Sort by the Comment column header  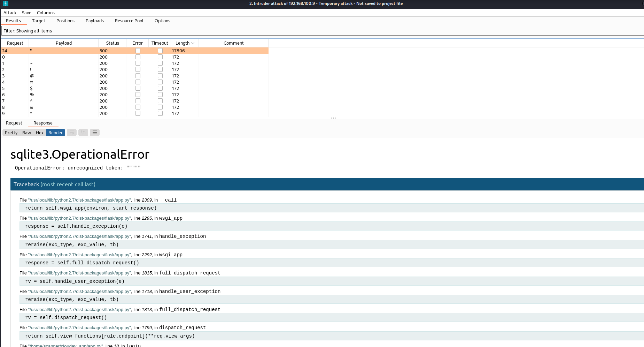(x=234, y=43)
